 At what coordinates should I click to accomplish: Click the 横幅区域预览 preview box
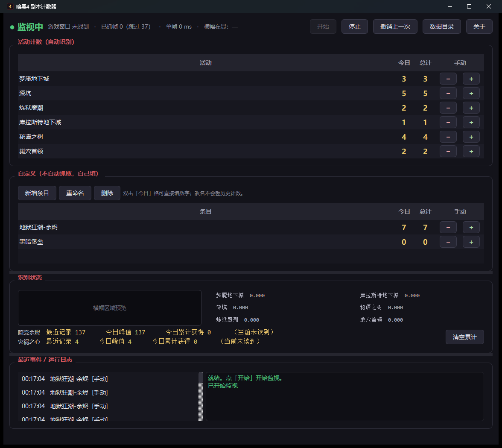pos(109,308)
